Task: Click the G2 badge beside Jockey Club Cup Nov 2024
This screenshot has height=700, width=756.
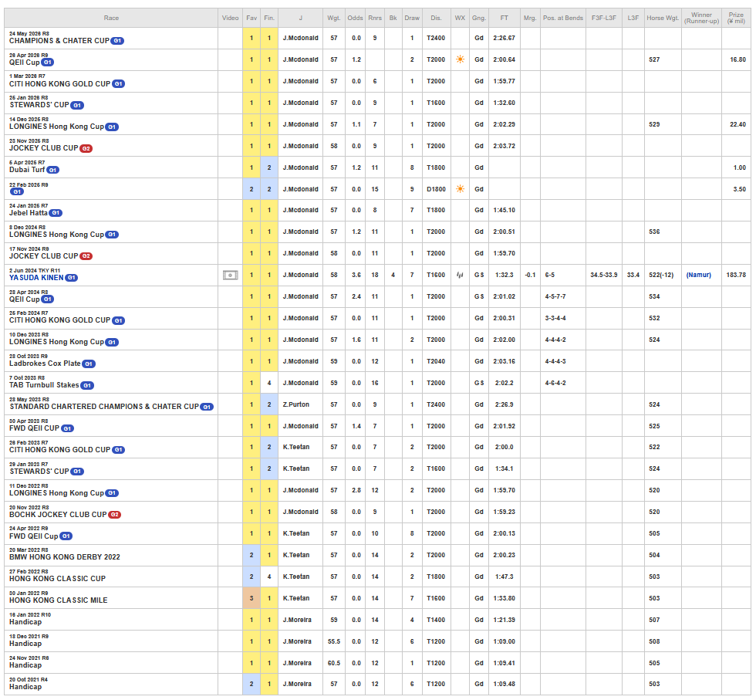Action: click(x=86, y=256)
